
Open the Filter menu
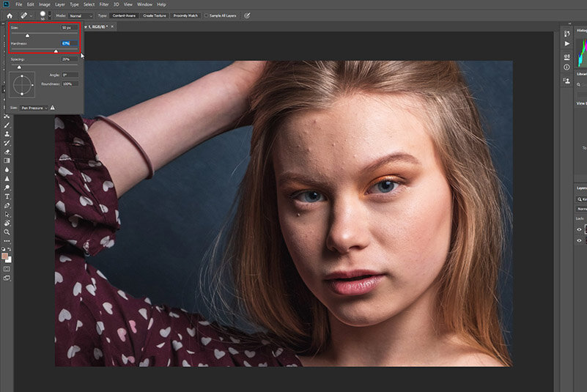coord(104,4)
